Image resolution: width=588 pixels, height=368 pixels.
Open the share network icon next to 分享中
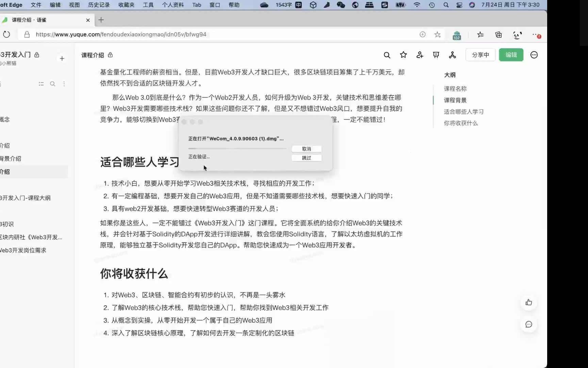452,55
